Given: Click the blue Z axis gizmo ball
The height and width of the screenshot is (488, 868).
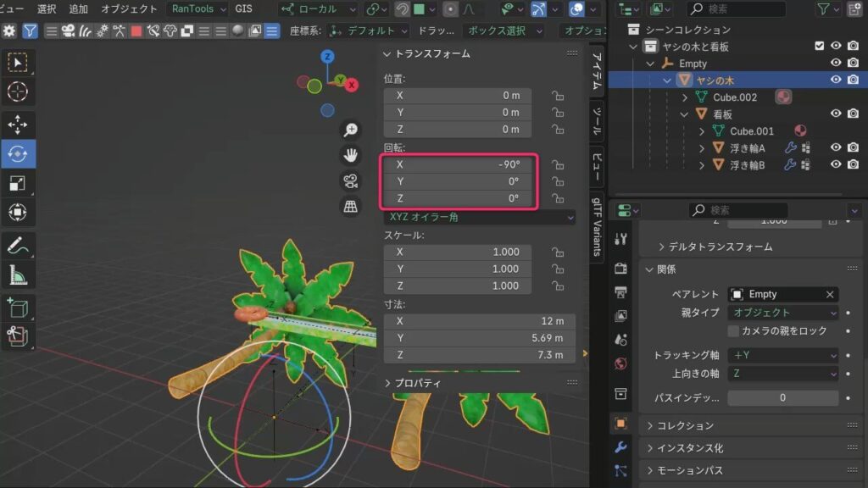Looking at the screenshot, I should click(327, 57).
